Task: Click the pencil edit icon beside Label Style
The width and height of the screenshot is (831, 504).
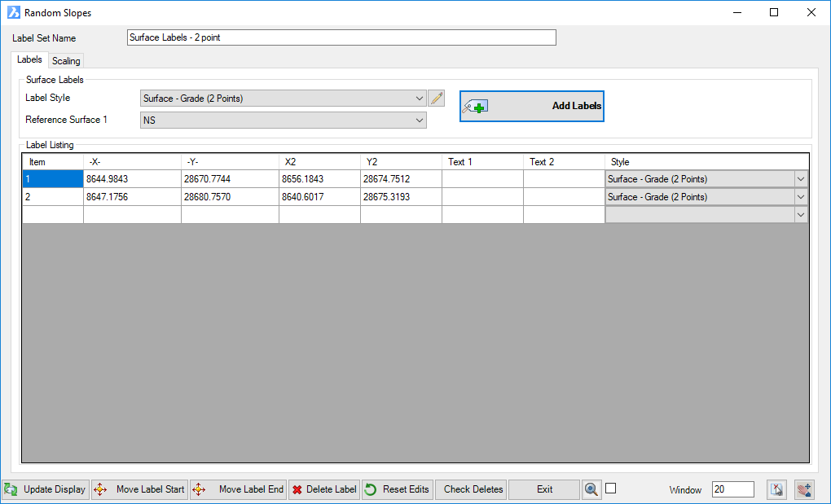Action: tap(437, 99)
